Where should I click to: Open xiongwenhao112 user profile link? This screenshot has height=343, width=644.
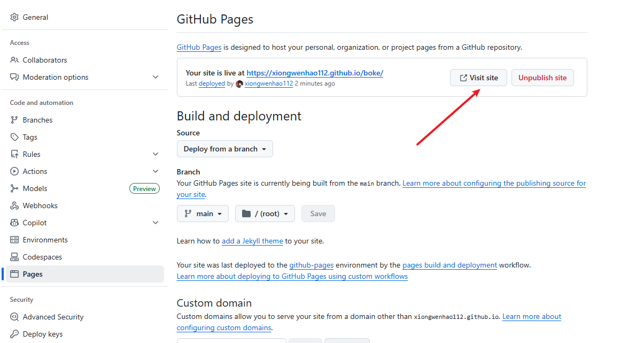pyautogui.click(x=269, y=83)
